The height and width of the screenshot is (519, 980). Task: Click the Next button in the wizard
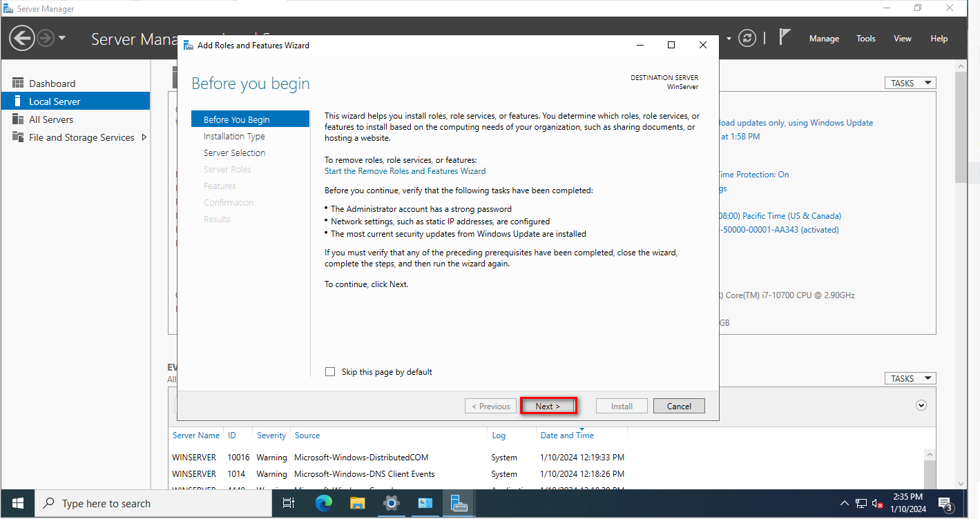548,406
